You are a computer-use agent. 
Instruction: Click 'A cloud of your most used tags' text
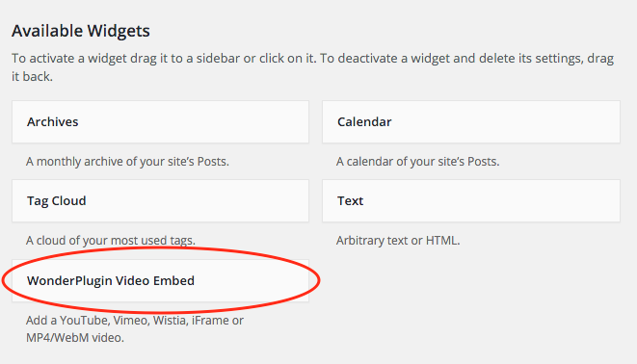tap(111, 240)
